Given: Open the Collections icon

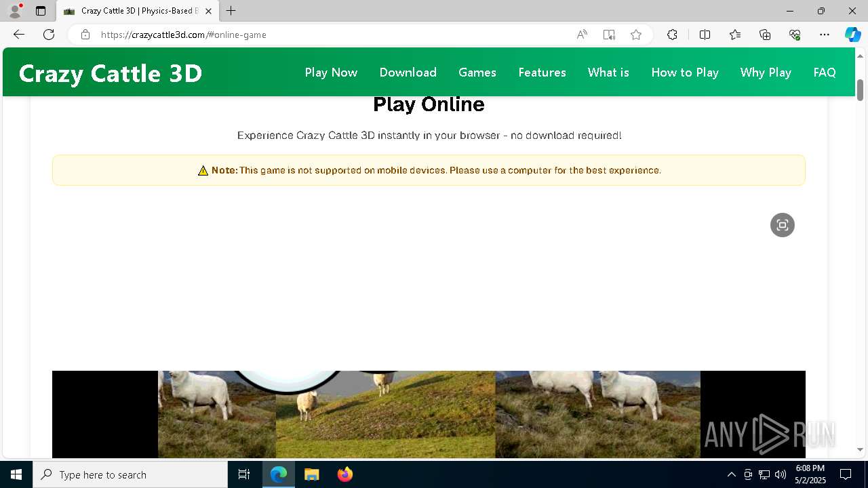Looking at the screenshot, I should [765, 35].
